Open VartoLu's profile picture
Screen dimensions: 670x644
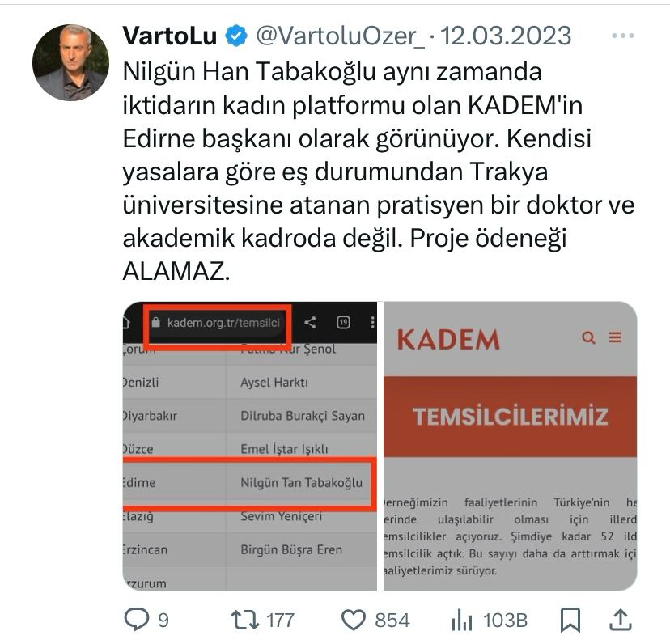click(70, 62)
